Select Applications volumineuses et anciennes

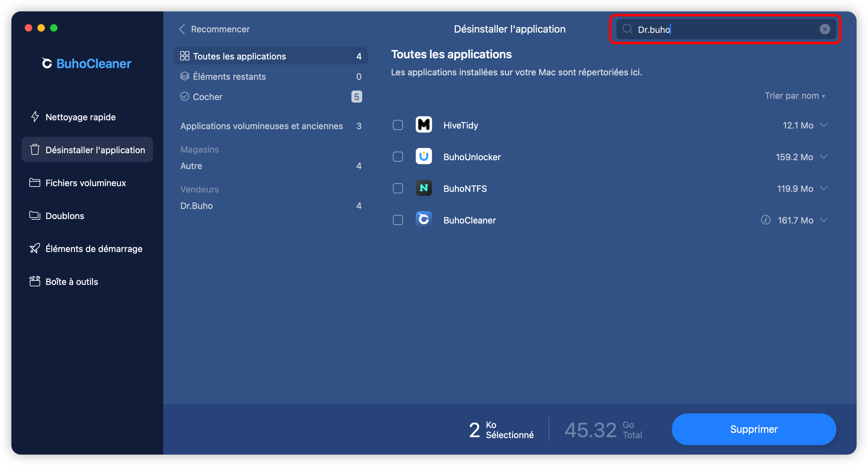[x=270, y=126]
